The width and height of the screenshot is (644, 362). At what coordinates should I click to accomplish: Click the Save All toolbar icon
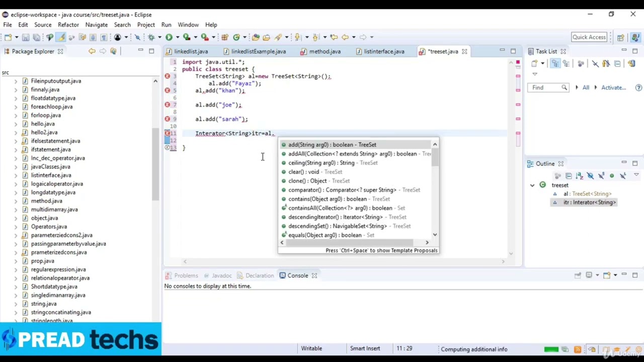pyautogui.click(x=36, y=37)
